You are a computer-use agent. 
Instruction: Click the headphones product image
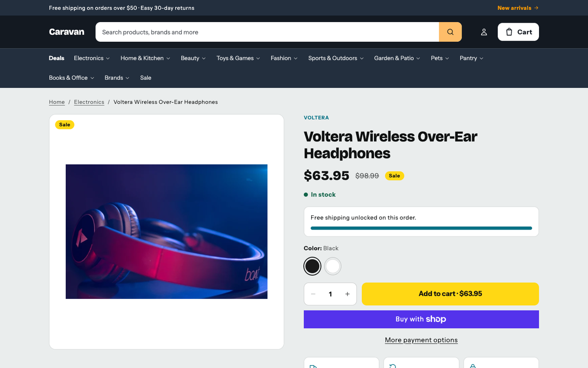point(167,232)
